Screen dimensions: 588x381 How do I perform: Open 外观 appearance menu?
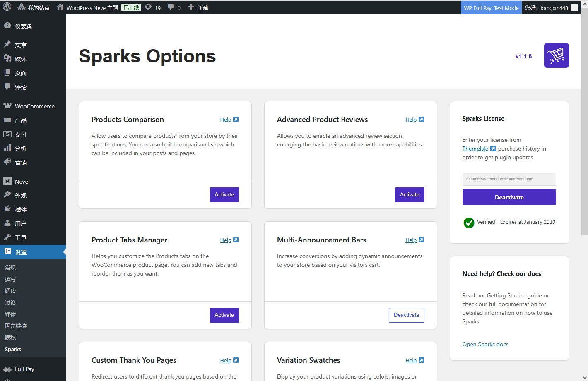coord(33,195)
